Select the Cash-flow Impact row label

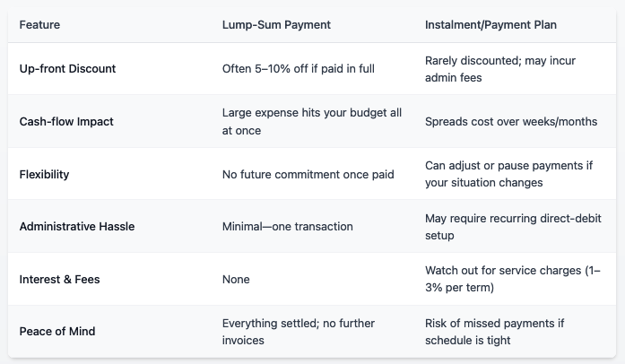pos(66,121)
